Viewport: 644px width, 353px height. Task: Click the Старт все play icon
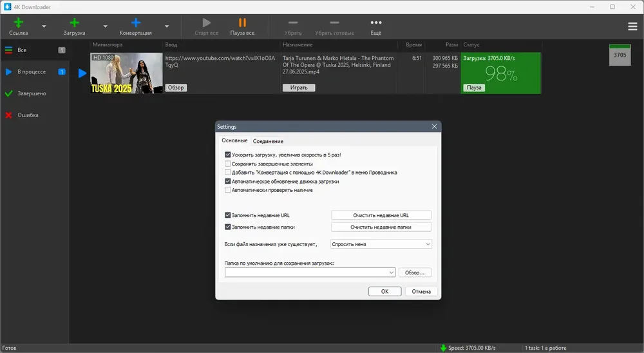point(207,23)
